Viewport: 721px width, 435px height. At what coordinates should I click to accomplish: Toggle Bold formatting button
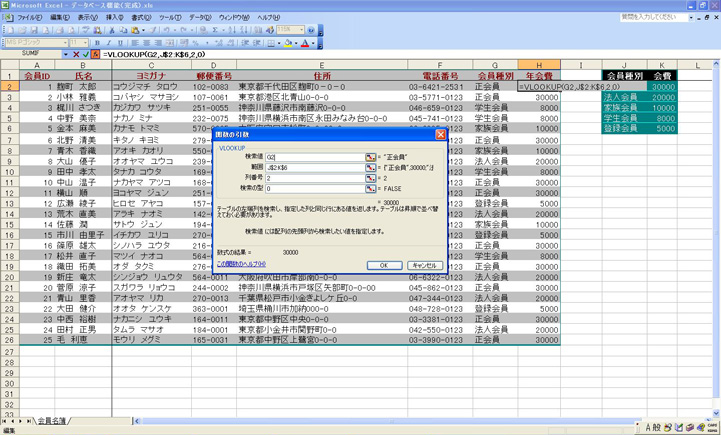point(97,43)
